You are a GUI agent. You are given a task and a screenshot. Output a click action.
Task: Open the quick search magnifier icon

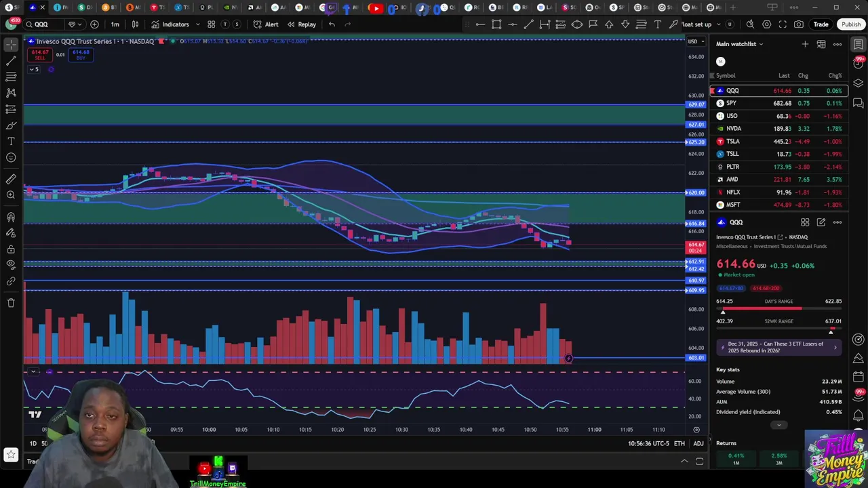(750, 24)
